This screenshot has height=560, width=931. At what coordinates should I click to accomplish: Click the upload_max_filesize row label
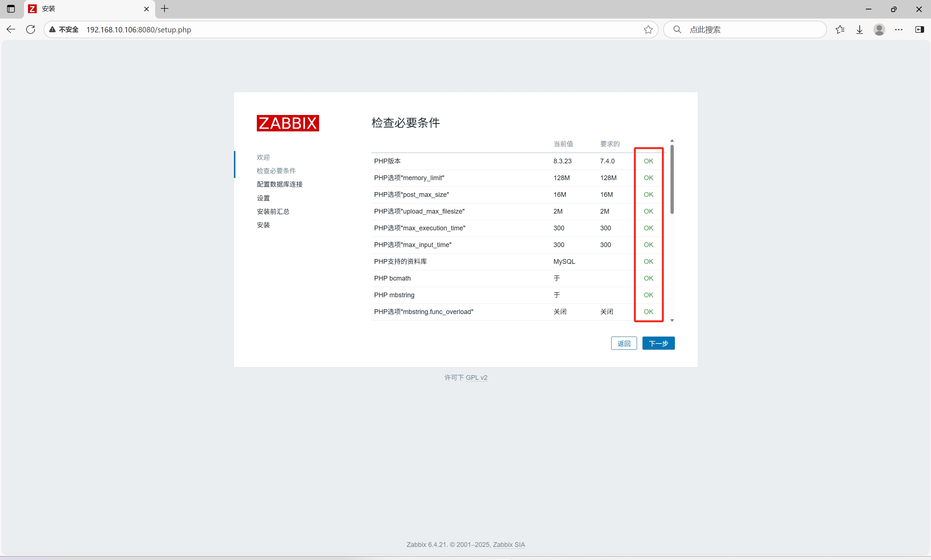point(419,211)
